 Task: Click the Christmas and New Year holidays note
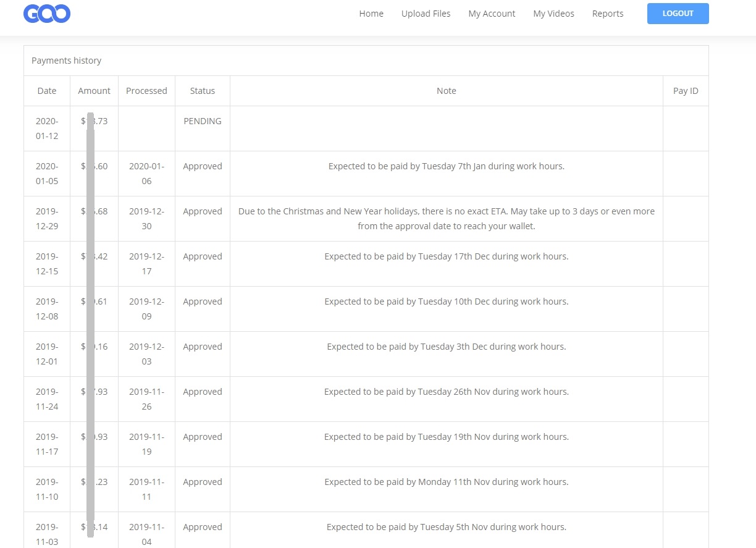(447, 219)
